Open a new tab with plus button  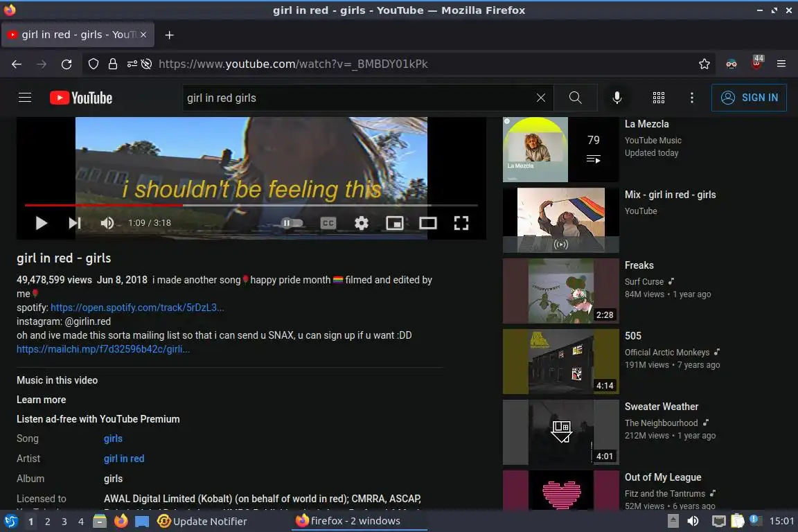pyautogui.click(x=170, y=35)
